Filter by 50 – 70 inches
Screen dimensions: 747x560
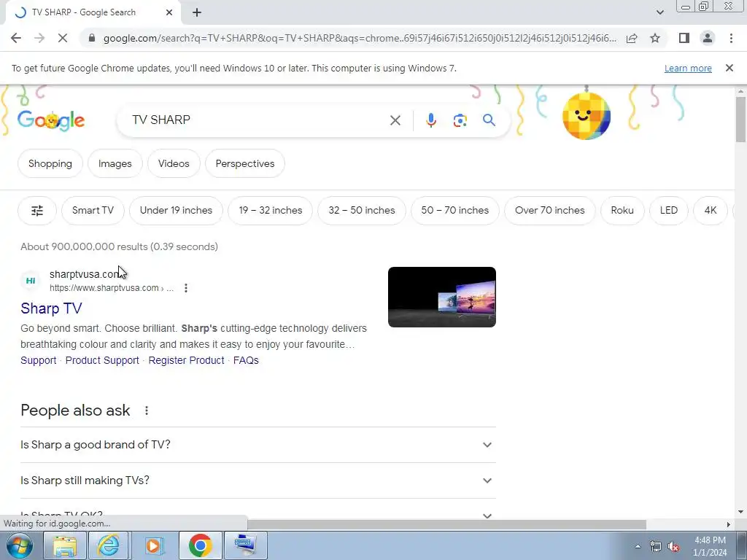[x=455, y=210]
